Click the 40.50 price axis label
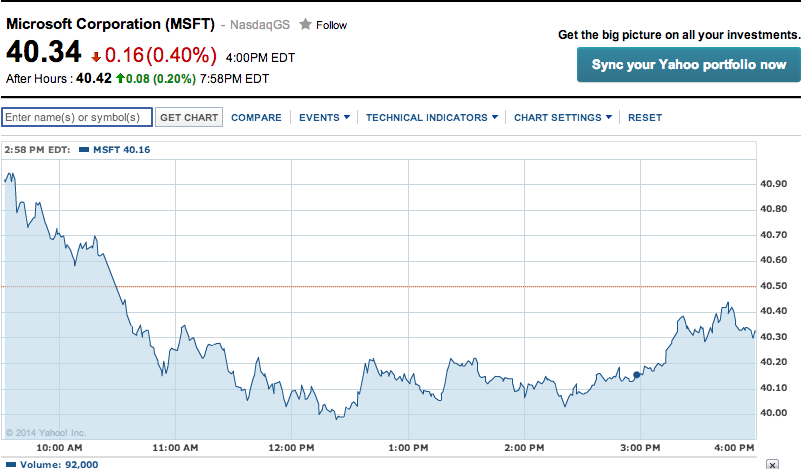 pyautogui.click(x=774, y=286)
